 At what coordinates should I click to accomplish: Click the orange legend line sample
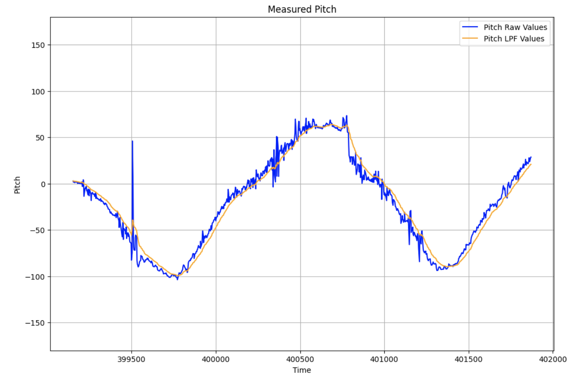(470, 39)
